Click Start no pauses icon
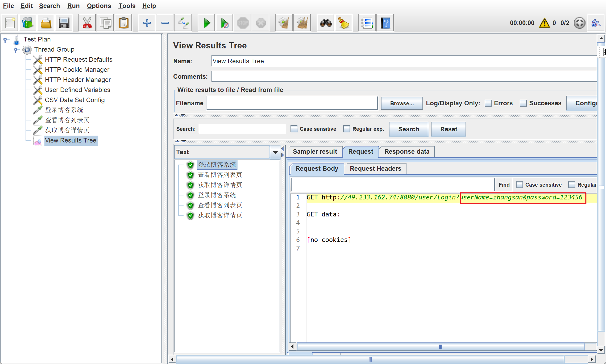The width and height of the screenshot is (606, 364). click(225, 23)
